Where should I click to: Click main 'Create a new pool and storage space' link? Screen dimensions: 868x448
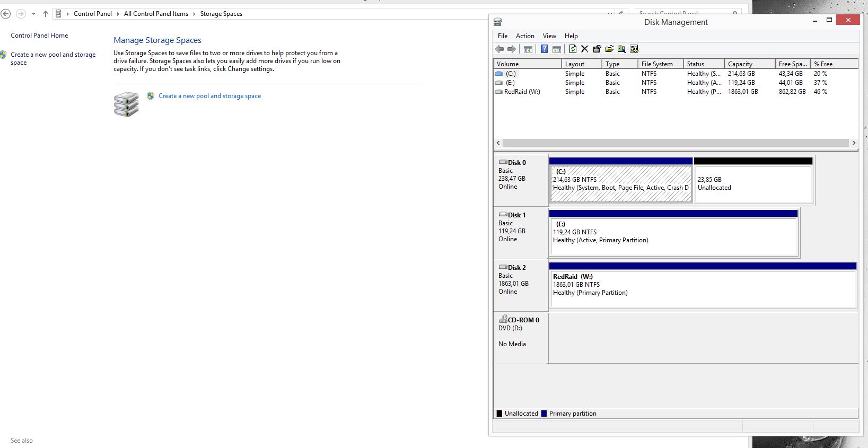pos(209,96)
